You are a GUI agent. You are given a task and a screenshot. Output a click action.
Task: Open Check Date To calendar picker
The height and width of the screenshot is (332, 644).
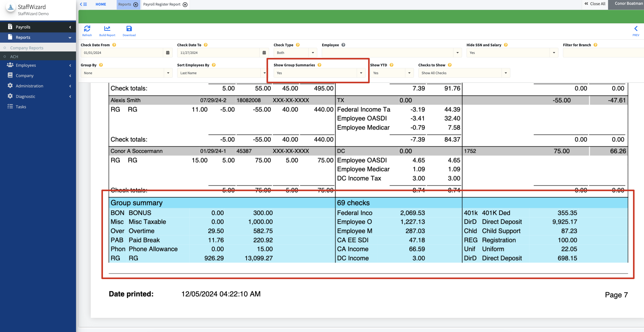[264, 53]
